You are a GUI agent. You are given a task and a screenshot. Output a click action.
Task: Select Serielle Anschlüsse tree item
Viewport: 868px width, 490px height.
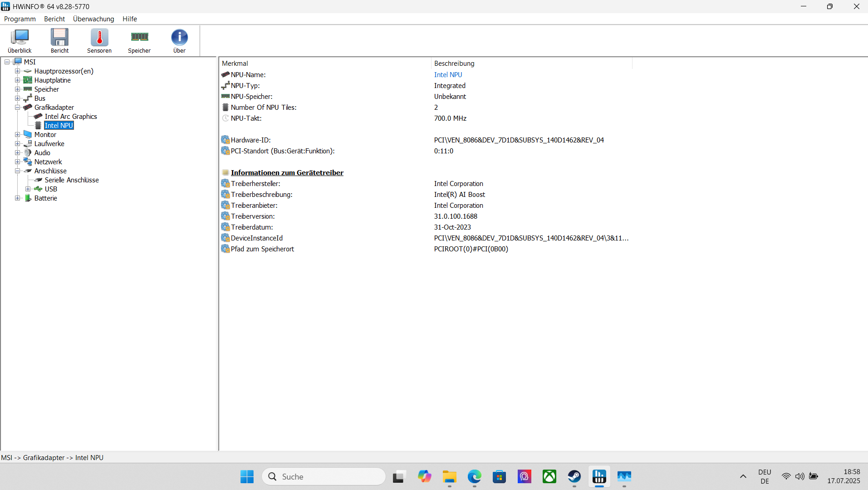(72, 180)
